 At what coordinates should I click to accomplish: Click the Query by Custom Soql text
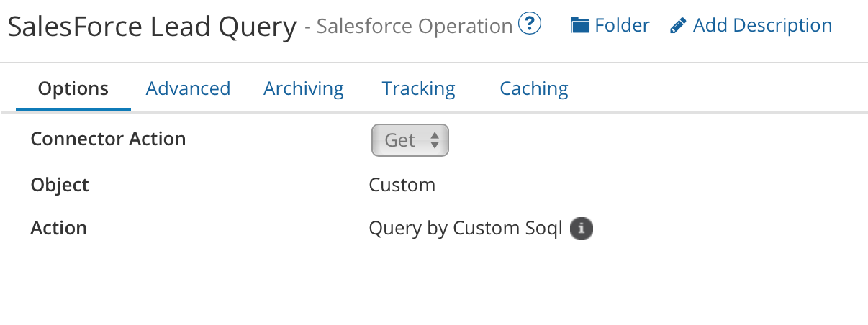coord(465,228)
